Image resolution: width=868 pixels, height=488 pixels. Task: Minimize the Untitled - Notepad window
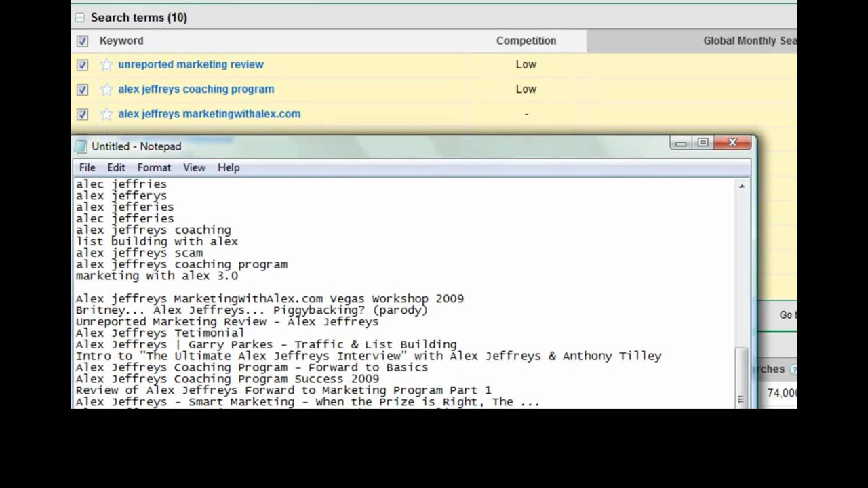(x=681, y=142)
